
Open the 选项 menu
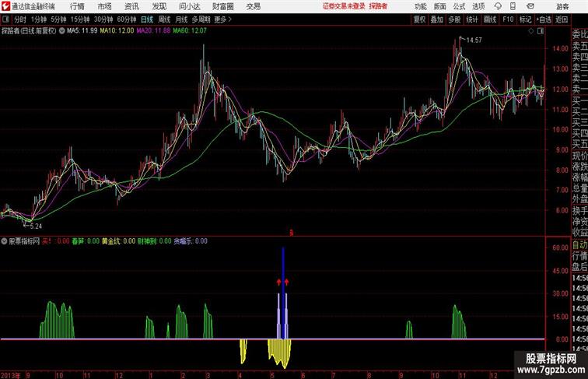478,6
